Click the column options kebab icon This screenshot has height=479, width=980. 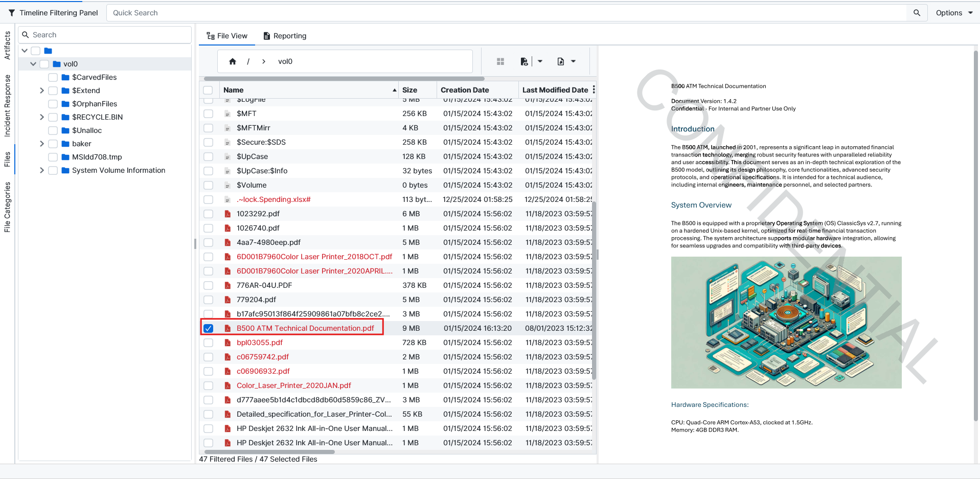coord(594,90)
